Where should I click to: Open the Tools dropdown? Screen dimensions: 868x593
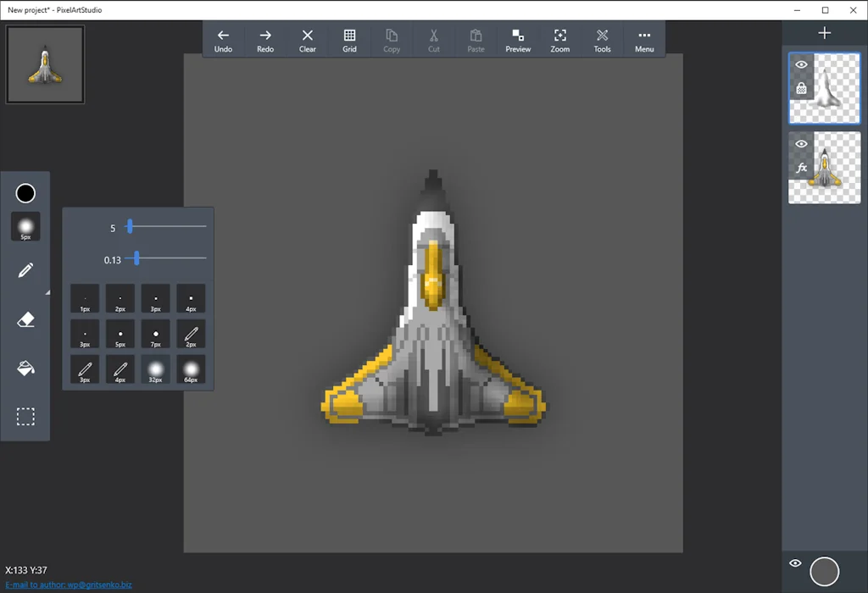pyautogui.click(x=602, y=39)
